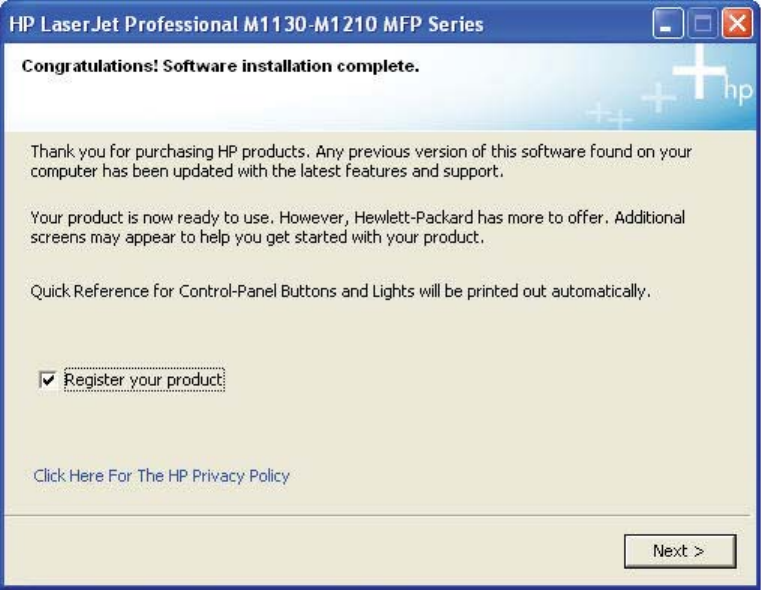761x590 pixels.
Task: Select the "Congratulations! Software installation complete." heading
Action: coord(219,68)
